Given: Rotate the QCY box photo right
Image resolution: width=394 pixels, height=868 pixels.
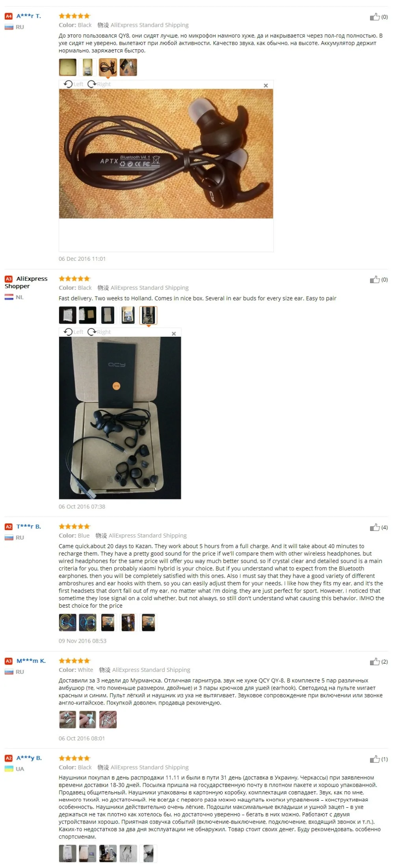Looking at the screenshot, I should [x=99, y=332].
